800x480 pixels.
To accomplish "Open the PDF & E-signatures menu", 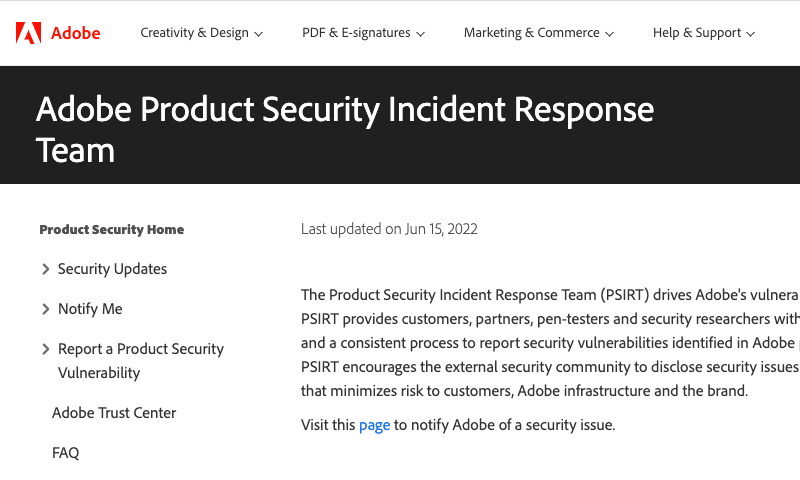I will point(356,33).
